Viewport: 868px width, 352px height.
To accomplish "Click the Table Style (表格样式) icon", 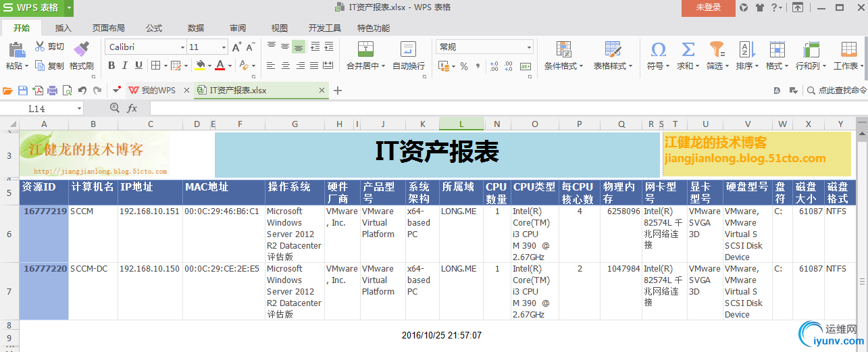I will coord(613,49).
